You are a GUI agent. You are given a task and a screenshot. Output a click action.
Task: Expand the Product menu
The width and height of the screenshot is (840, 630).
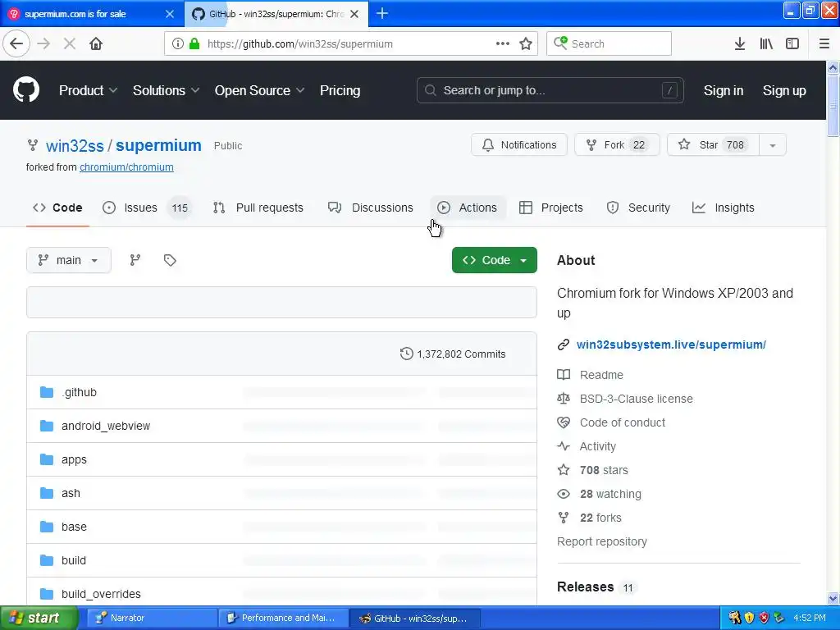click(x=88, y=90)
